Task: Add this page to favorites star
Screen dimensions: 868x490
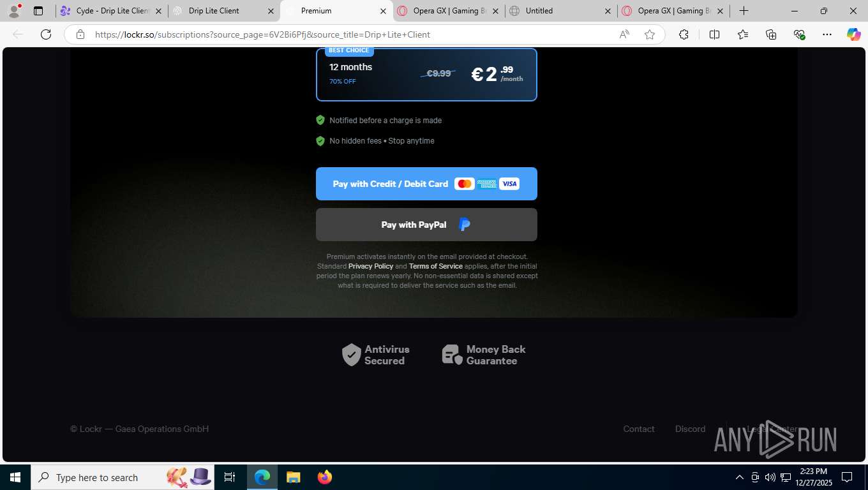Action: (x=650, y=34)
